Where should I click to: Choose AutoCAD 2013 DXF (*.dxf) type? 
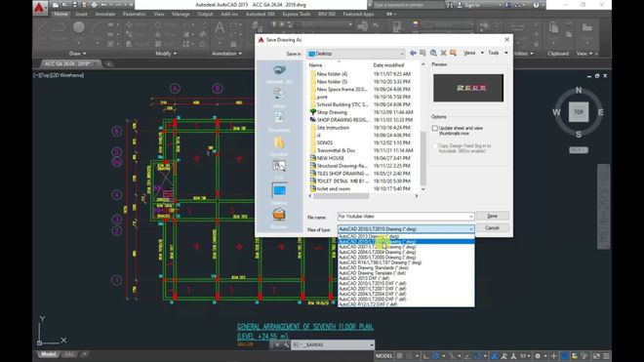(406, 278)
